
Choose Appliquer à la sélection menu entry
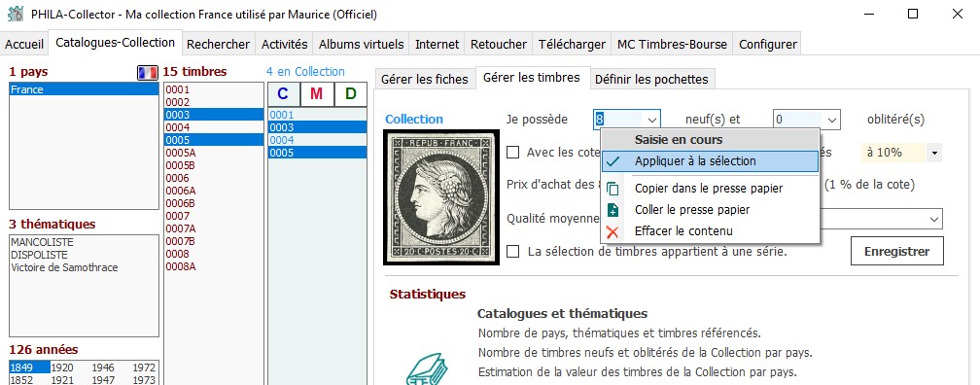[710, 161]
